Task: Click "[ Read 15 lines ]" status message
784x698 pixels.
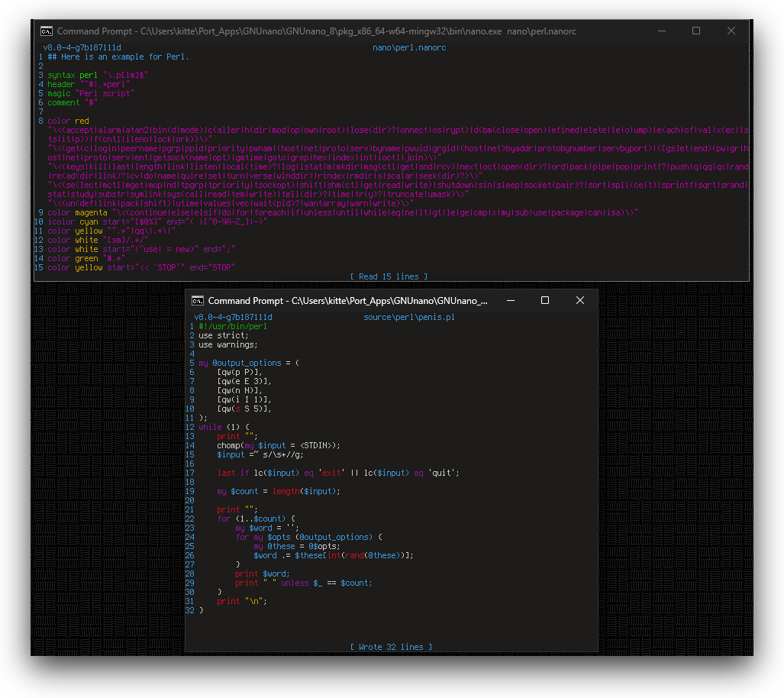Action: click(x=389, y=276)
